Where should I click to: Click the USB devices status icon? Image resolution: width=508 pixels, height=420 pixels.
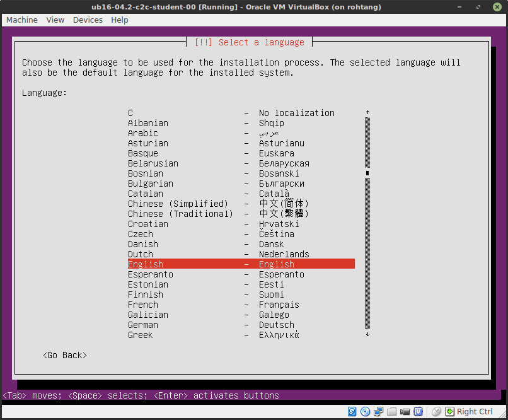(x=418, y=411)
